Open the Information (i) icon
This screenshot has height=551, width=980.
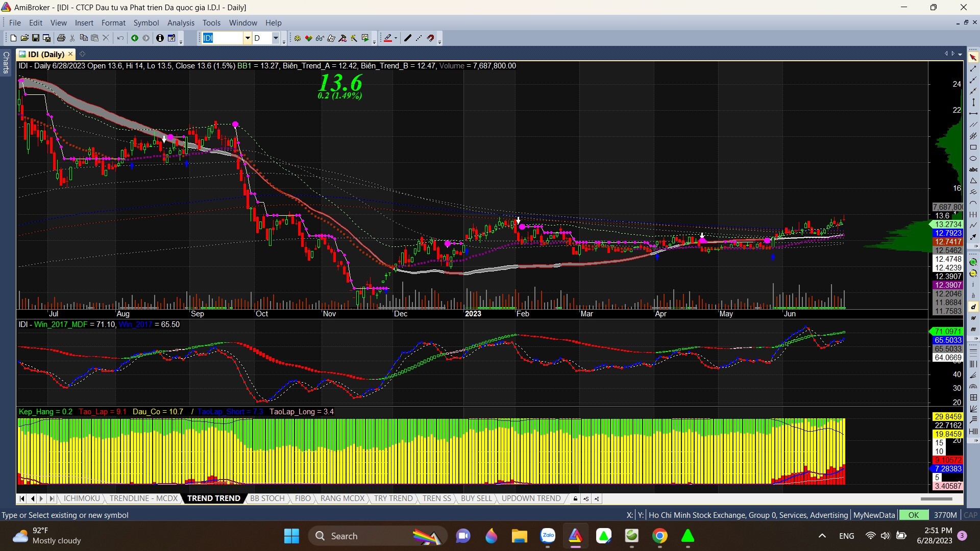click(160, 38)
